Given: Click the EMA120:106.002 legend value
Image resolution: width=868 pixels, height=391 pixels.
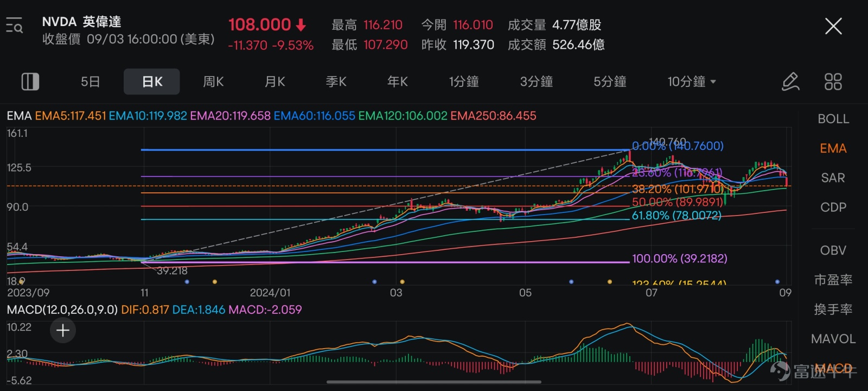Looking at the screenshot, I should 403,116.
